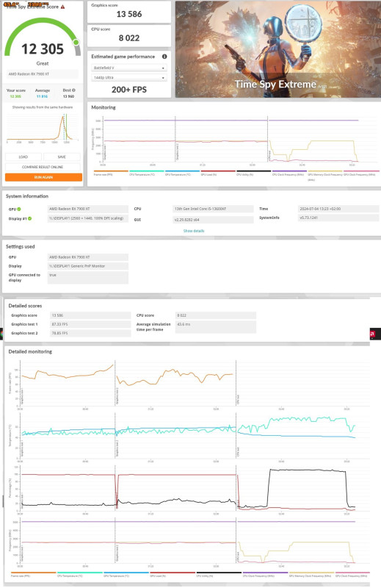
Task: Click the Graphics test 2 value 78.85 FPS
Action: click(90, 333)
